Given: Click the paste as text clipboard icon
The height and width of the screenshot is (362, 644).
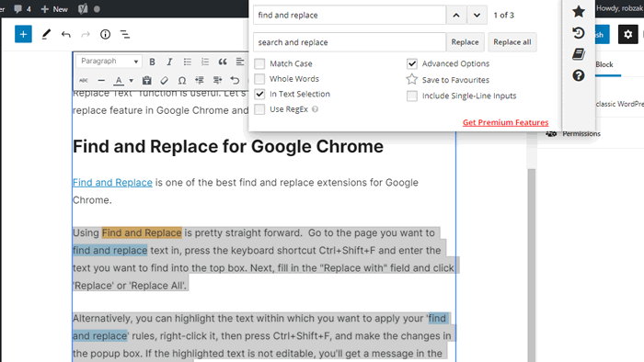Looking at the screenshot, I should pos(146,80).
